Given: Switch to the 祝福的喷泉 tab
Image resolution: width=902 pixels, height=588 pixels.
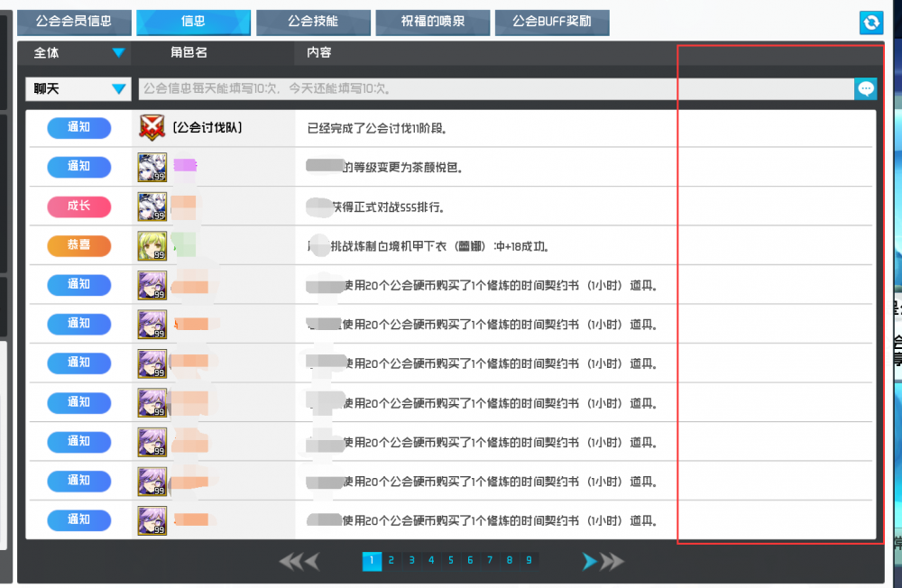Looking at the screenshot, I should point(433,23).
